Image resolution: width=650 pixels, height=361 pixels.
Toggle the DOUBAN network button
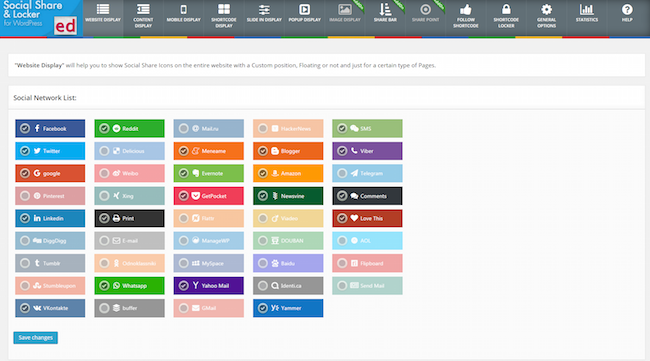[288, 240]
